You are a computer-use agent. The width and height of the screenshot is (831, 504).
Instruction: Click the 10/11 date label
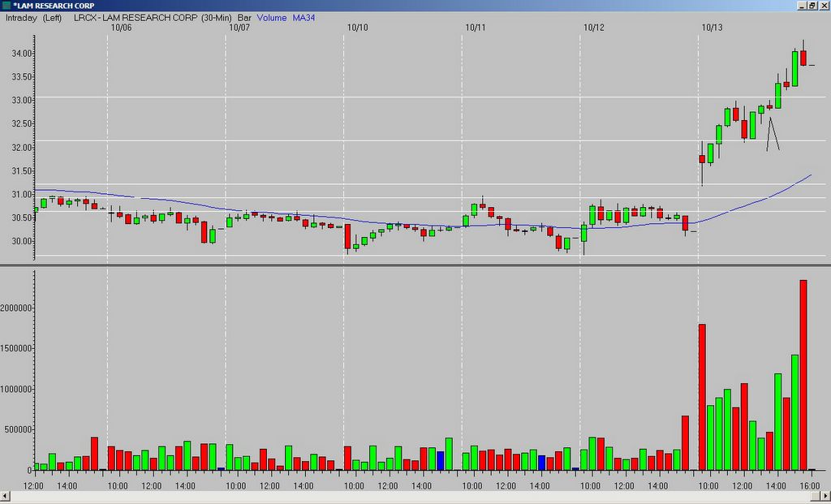pos(476,28)
